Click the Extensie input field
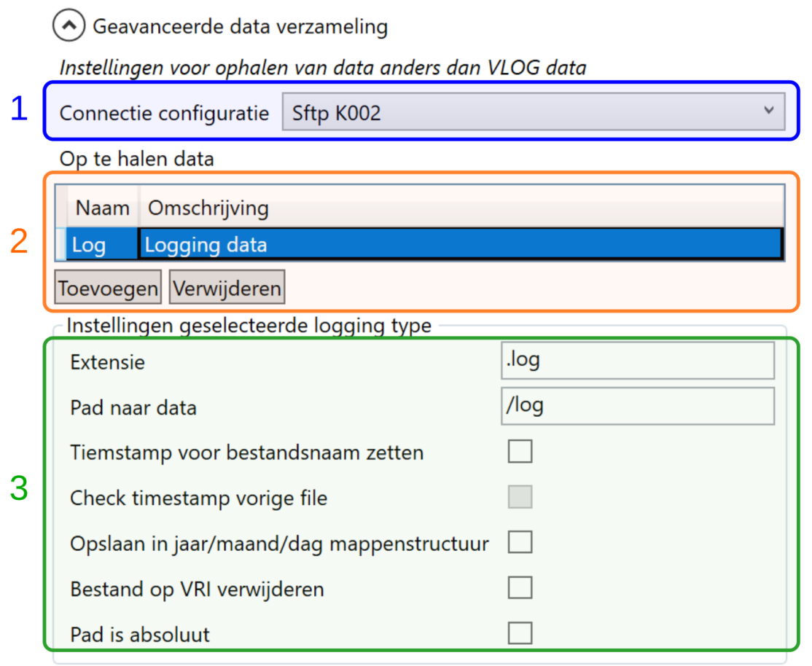812x666 pixels. tap(638, 360)
